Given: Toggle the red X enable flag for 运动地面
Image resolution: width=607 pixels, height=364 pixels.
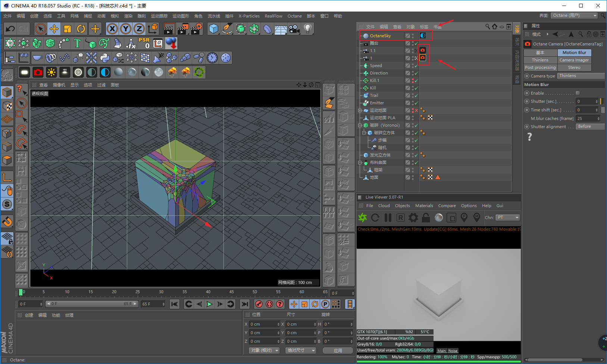Looking at the screenshot, I should click(416, 110).
